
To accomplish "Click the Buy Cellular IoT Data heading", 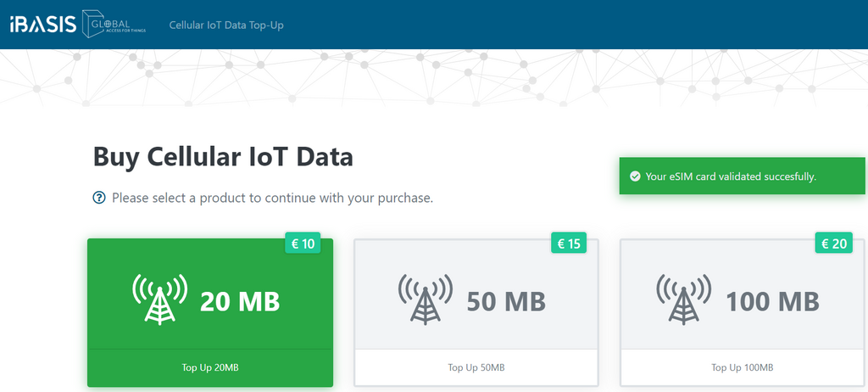I will click(223, 157).
